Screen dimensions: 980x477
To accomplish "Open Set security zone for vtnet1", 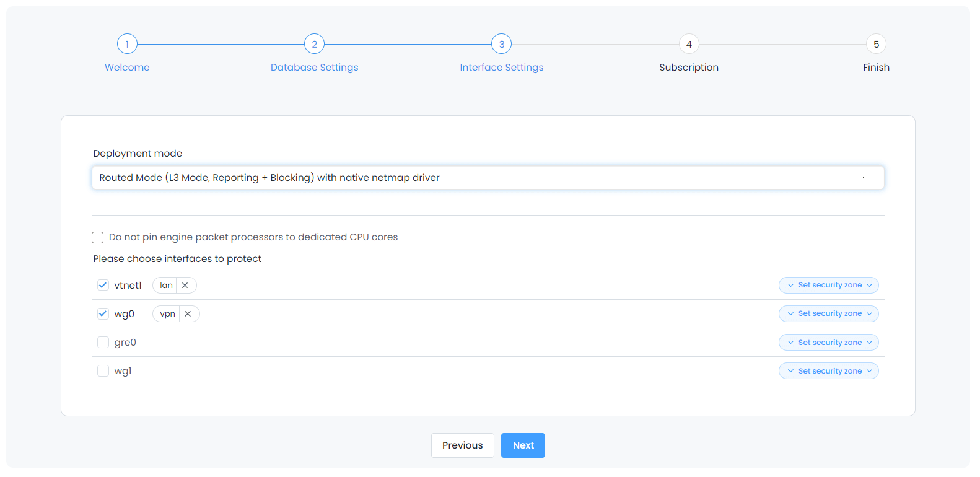I will pyautogui.click(x=828, y=286).
